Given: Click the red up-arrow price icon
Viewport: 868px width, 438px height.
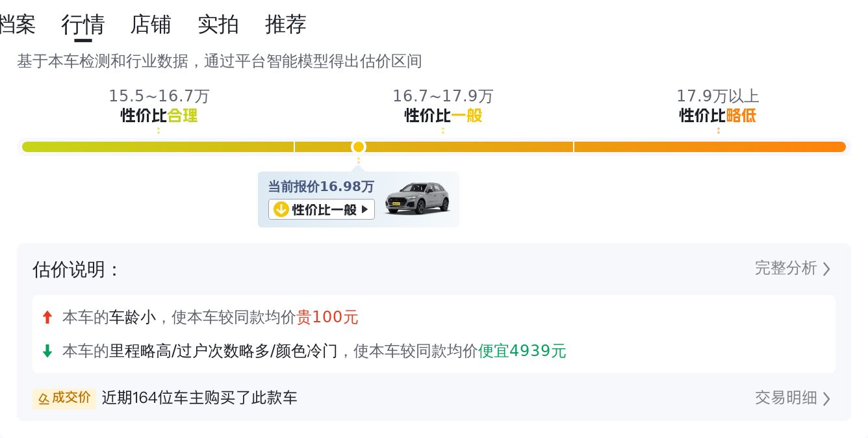Looking at the screenshot, I should point(47,317).
